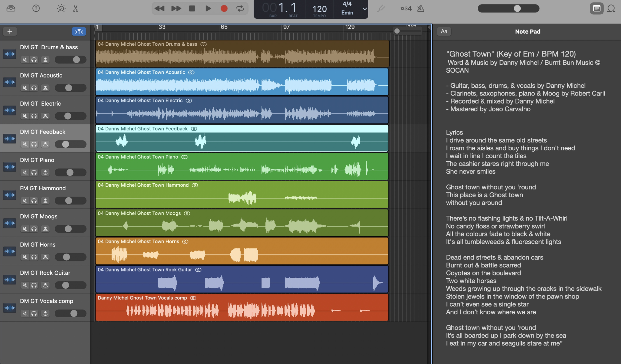This screenshot has height=364, width=621.
Task: Solo the DM GT Horns track
Action: (34, 257)
